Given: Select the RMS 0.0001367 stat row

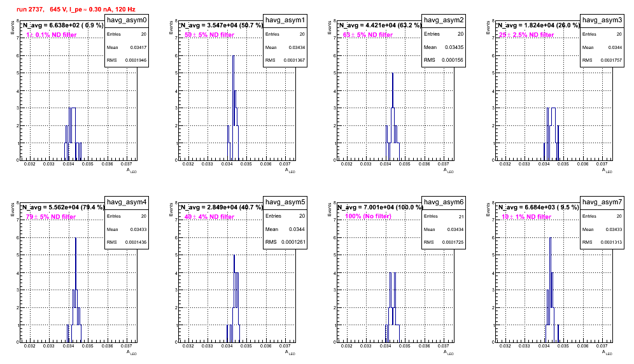Looking at the screenshot, I should 285,60.
